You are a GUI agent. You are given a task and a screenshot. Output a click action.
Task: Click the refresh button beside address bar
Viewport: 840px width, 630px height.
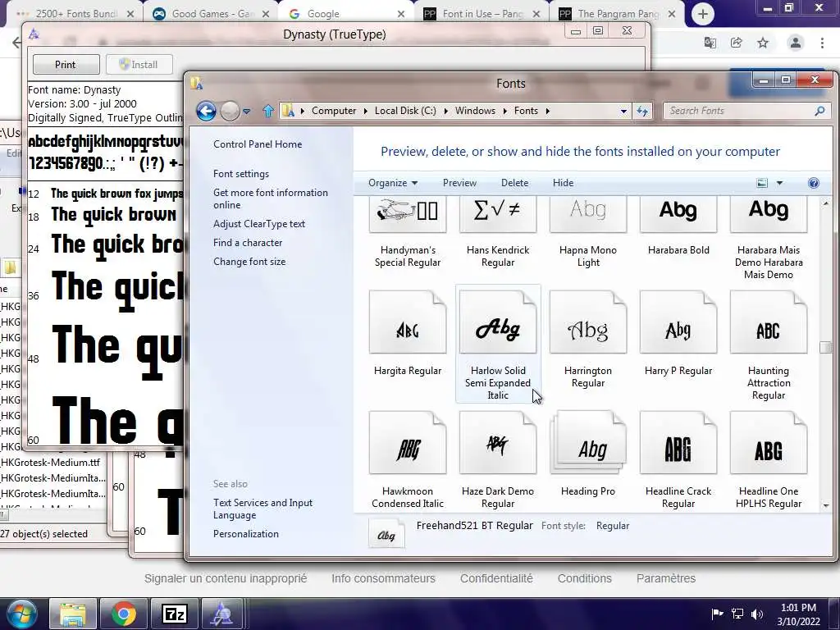point(641,111)
